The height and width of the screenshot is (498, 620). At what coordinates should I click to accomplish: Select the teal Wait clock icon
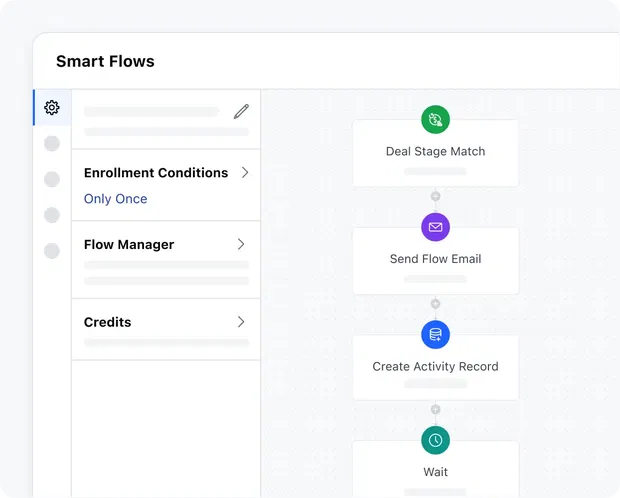[x=435, y=440]
